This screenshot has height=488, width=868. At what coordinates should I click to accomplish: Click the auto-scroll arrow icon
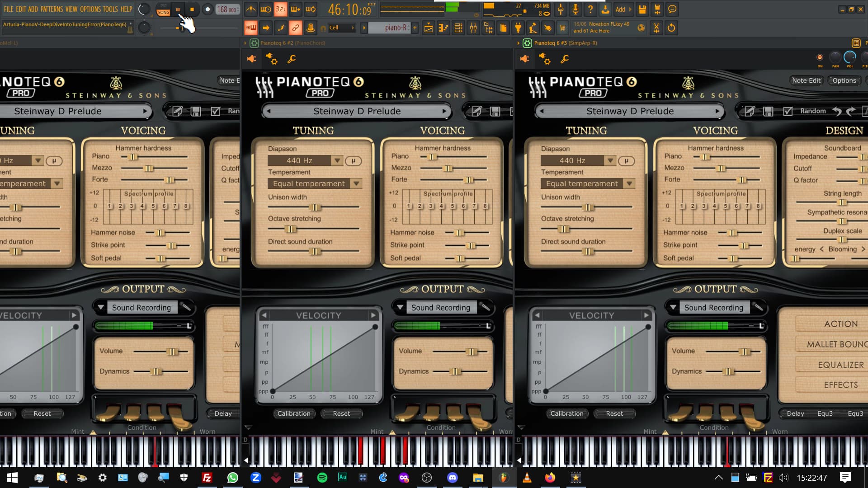click(x=266, y=28)
